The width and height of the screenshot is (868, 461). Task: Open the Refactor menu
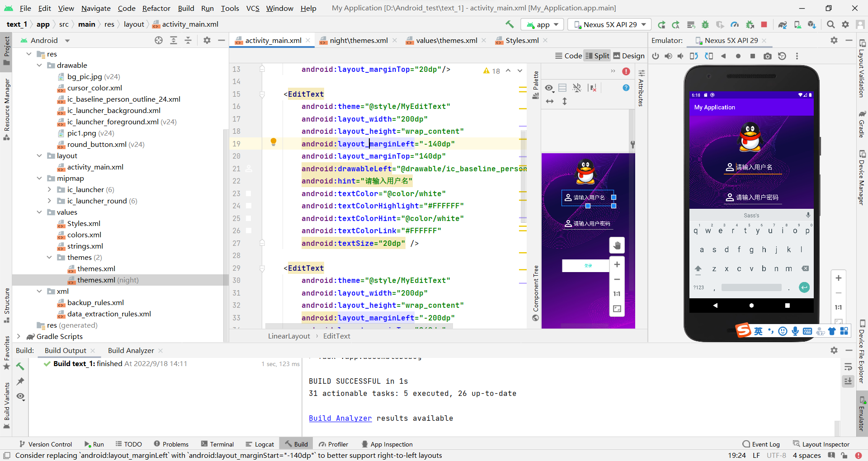pyautogui.click(x=156, y=8)
